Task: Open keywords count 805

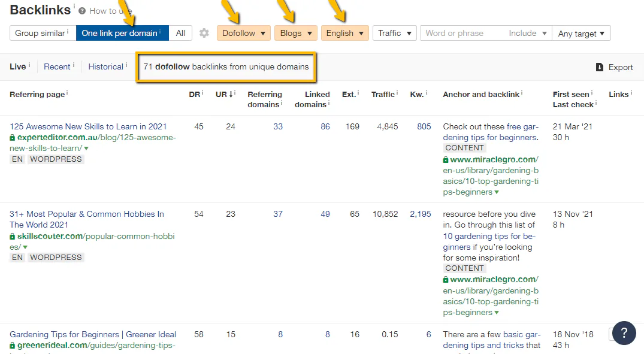Action: pos(424,126)
